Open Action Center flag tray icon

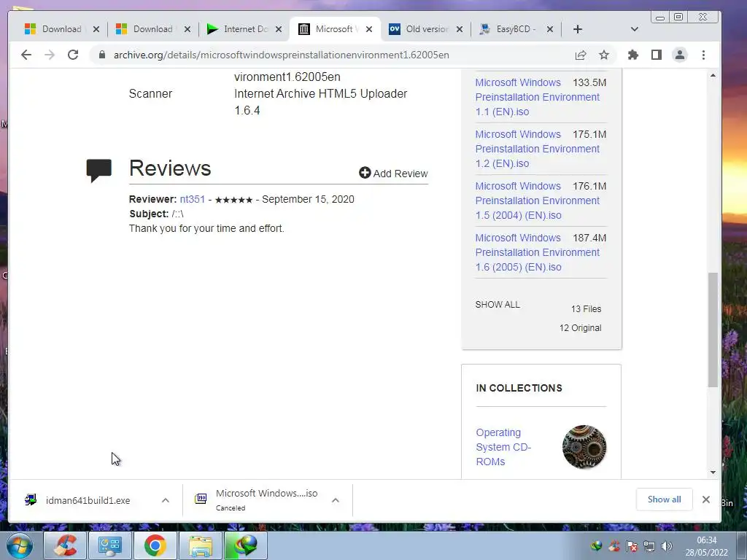pos(632,546)
